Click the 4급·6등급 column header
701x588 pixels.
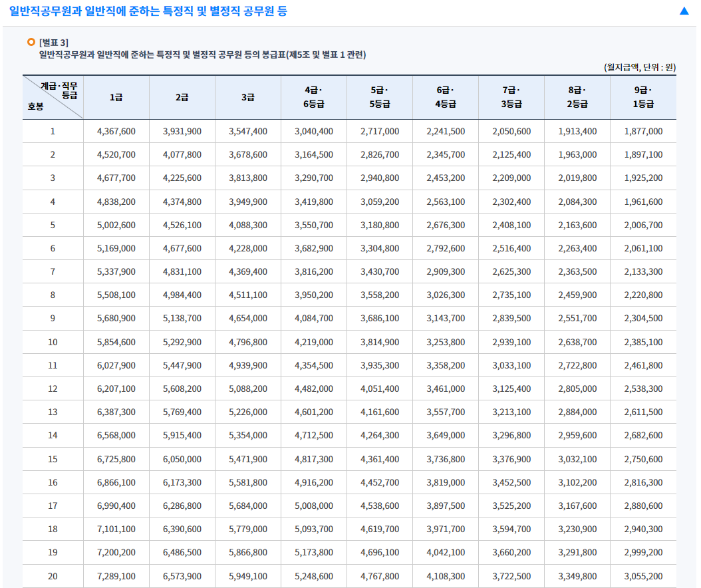[313, 97]
